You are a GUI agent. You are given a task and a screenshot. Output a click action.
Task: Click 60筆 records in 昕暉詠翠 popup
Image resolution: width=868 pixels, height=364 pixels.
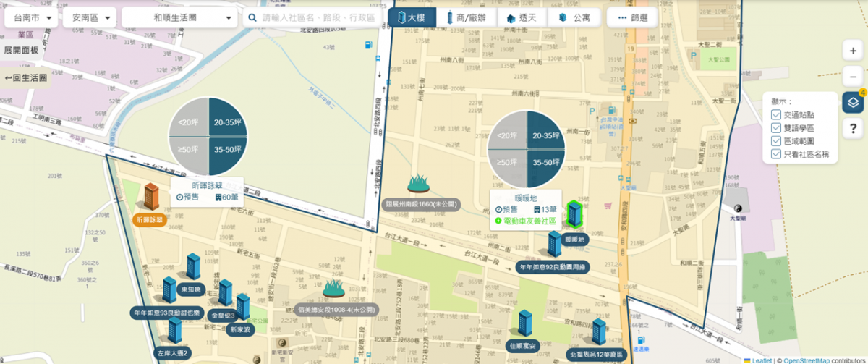point(226,197)
